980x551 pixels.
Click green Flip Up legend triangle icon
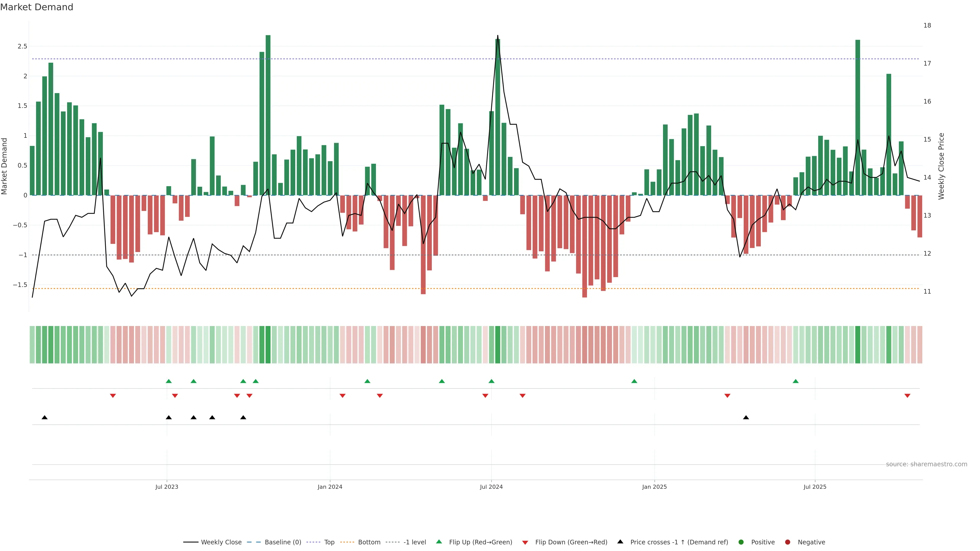[439, 542]
